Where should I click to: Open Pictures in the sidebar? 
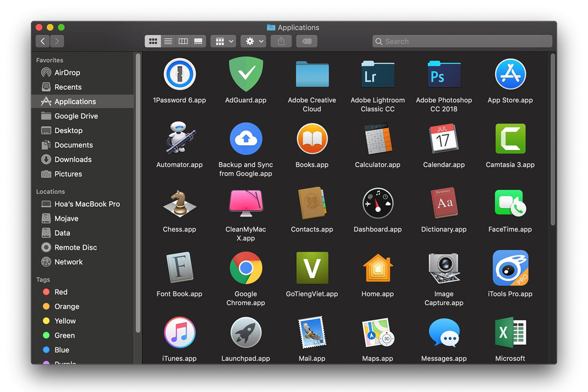(x=82, y=174)
